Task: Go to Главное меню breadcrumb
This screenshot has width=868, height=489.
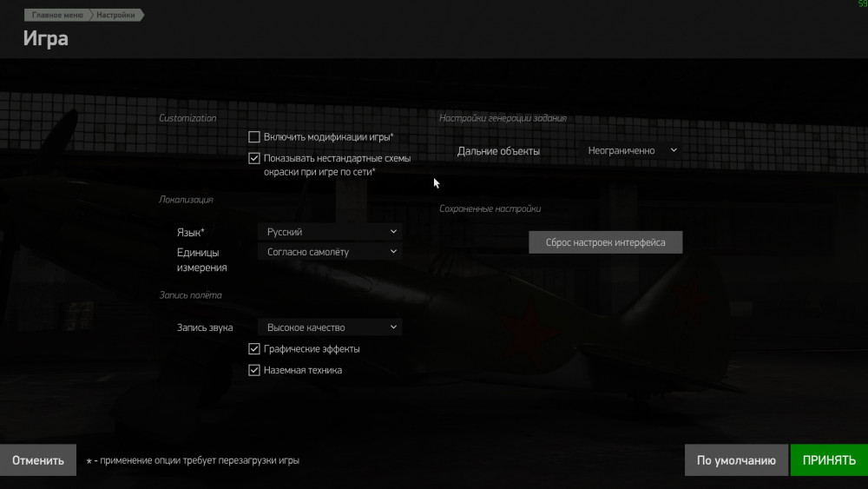Action: coord(57,15)
